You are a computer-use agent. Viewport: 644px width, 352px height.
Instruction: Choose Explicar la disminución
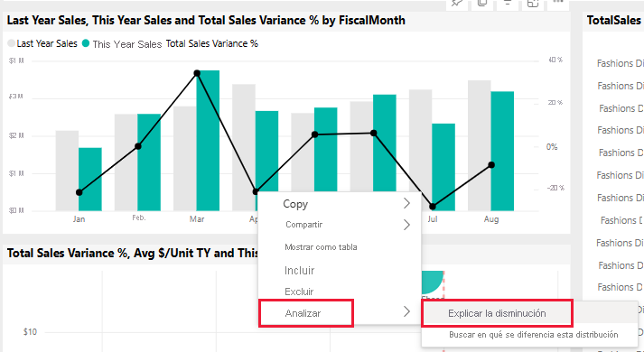click(x=497, y=313)
